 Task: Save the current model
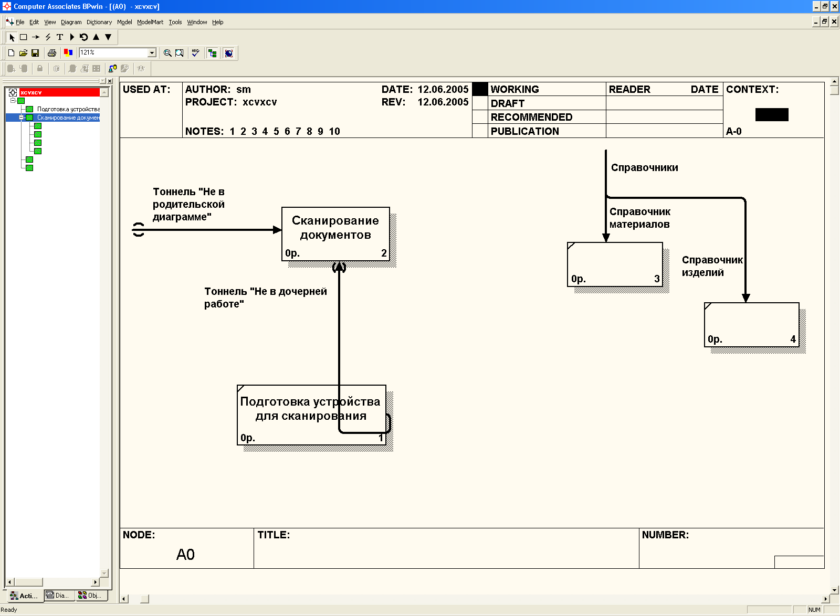(x=35, y=53)
